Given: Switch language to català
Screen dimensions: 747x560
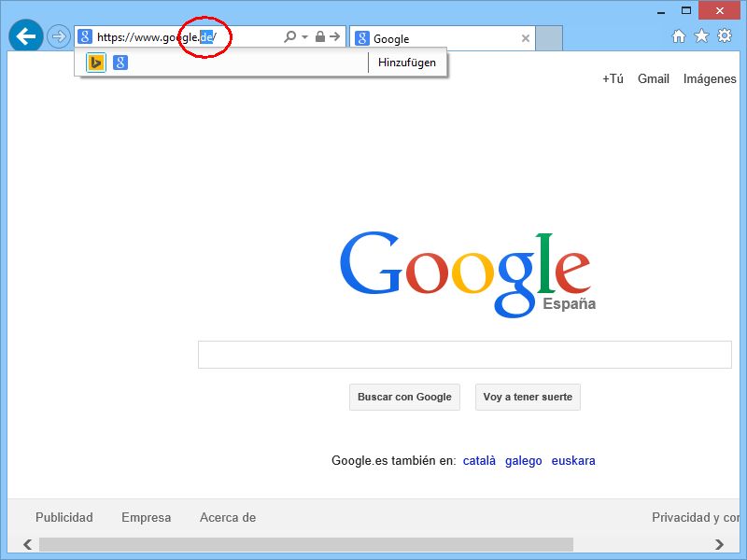Looking at the screenshot, I should (x=479, y=461).
